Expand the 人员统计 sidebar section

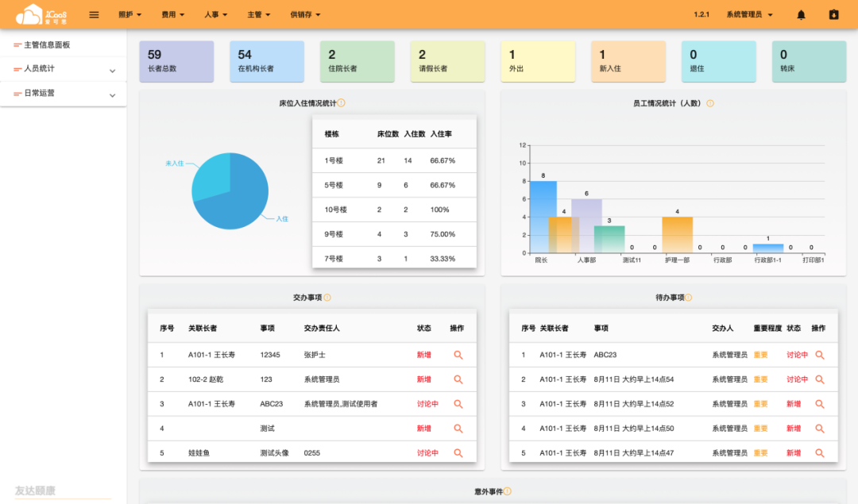pos(112,71)
